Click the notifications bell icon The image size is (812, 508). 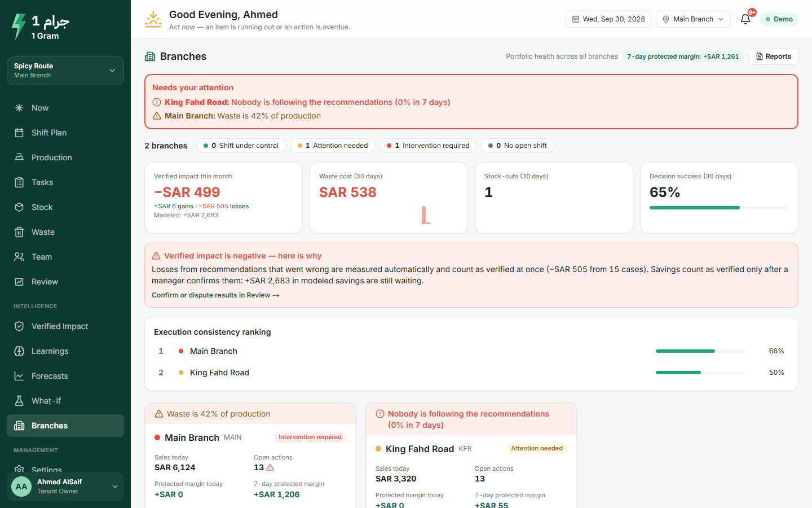click(745, 19)
